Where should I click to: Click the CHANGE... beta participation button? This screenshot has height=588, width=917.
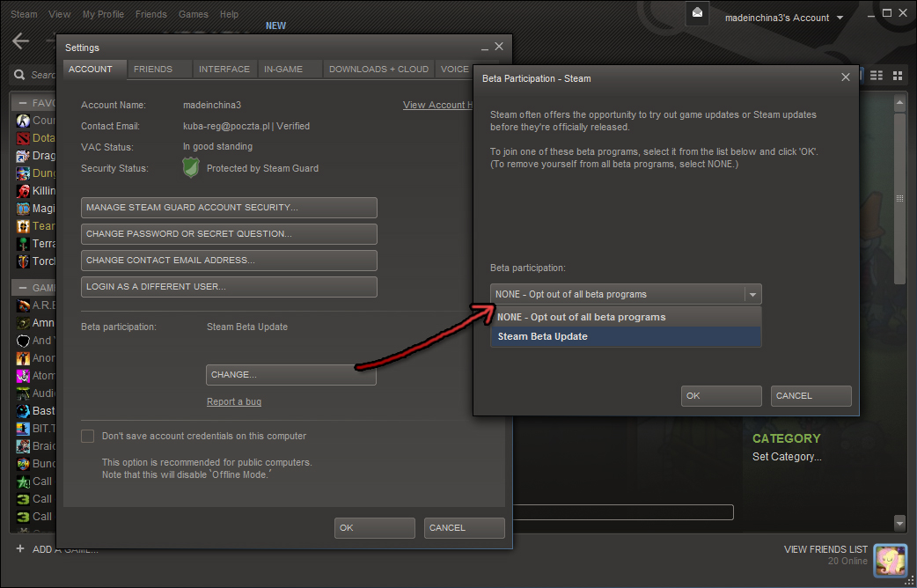click(291, 375)
